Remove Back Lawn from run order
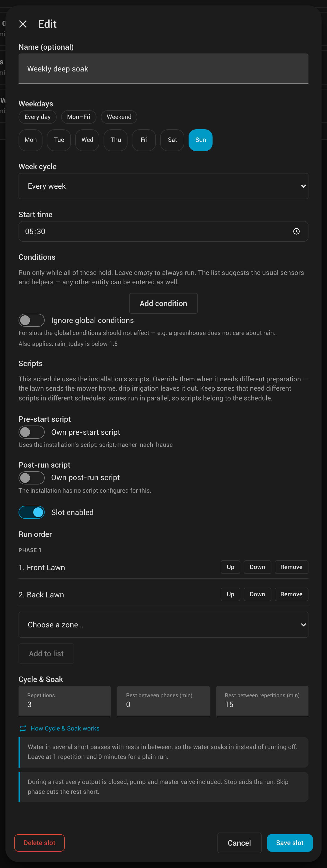This screenshot has height=868, width=327. [x=291, y=594]
